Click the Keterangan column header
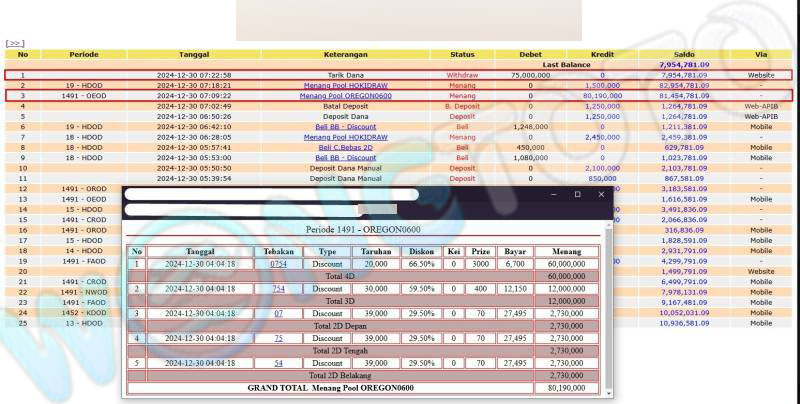 [x=346, y=54]
